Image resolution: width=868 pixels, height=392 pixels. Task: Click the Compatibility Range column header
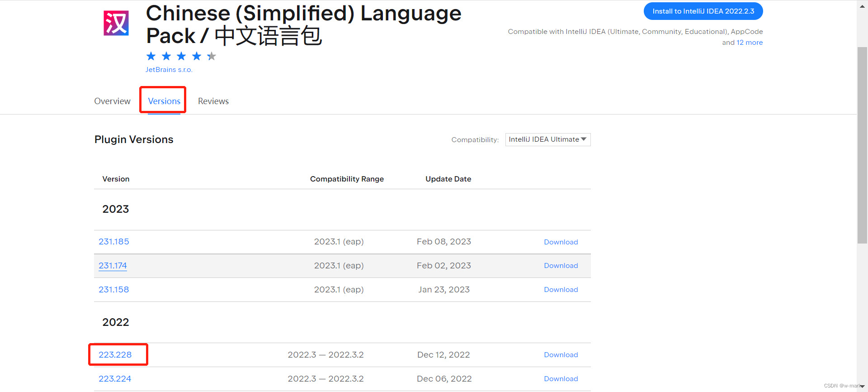(347, 179)
